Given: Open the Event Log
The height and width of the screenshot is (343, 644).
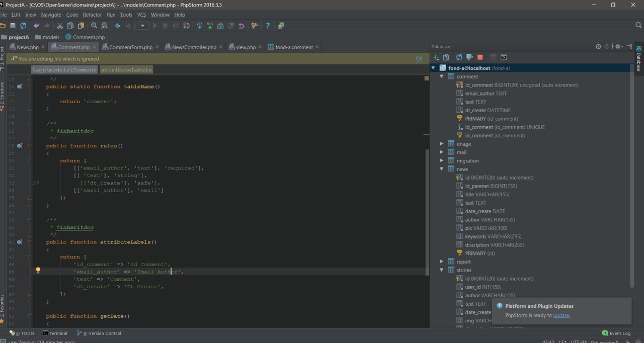Looking at the screenshot, I should tap(616, 333).
